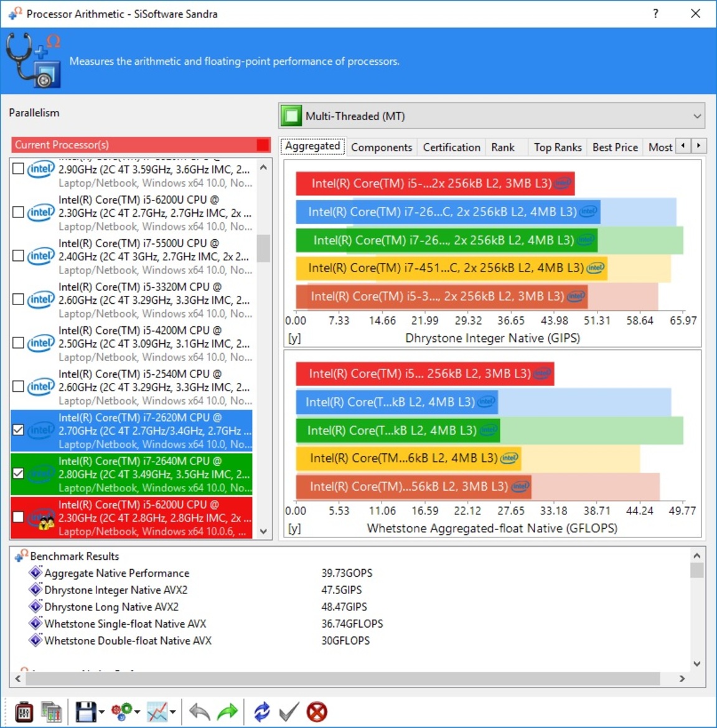Click the Benchmark Results header icon
Image resolution: width=717 pixels, height=728 pixels.
(21, 555)
